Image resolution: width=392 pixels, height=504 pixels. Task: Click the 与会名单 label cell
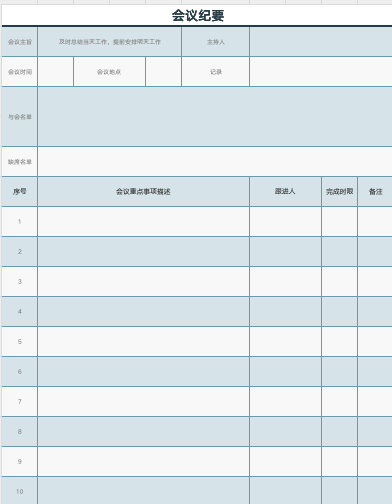(x=20, y=117)
